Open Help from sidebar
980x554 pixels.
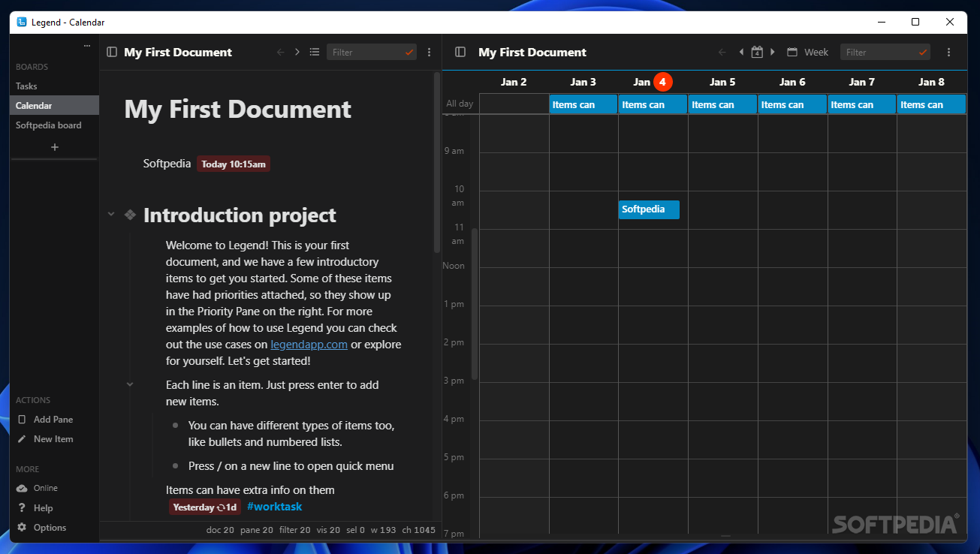(x=35, y=508)
